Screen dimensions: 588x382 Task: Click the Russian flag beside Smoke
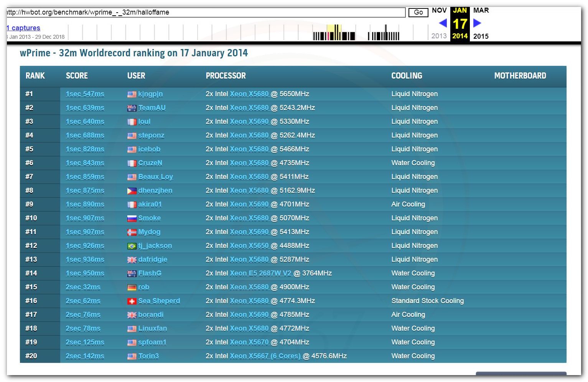point(132,218)
